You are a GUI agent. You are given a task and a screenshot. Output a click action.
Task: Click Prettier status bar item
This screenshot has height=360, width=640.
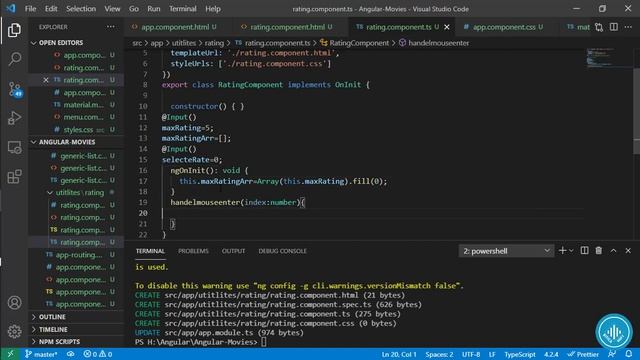click(x=583, y=354)
